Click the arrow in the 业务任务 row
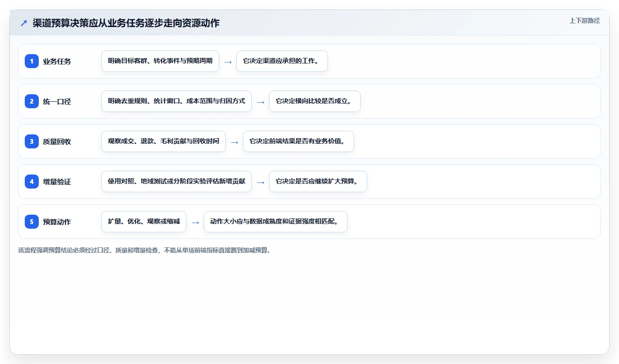 (228, 62)
